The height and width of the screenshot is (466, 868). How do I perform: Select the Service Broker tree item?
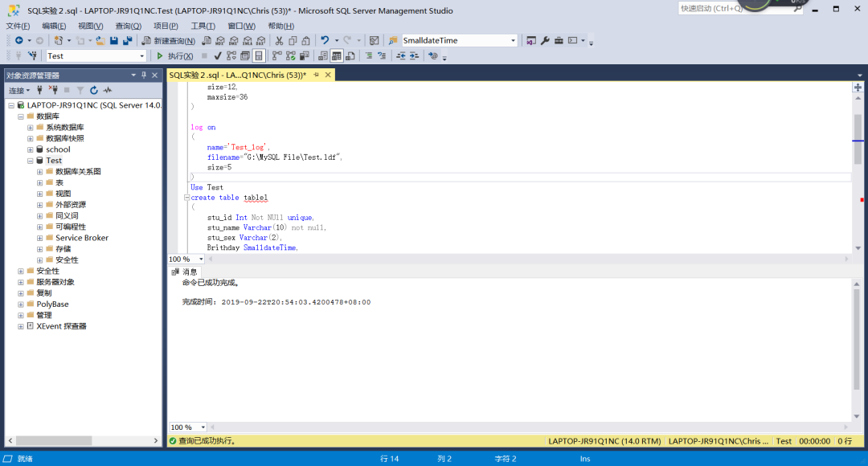pyautogui.click(x=82, y=238)
